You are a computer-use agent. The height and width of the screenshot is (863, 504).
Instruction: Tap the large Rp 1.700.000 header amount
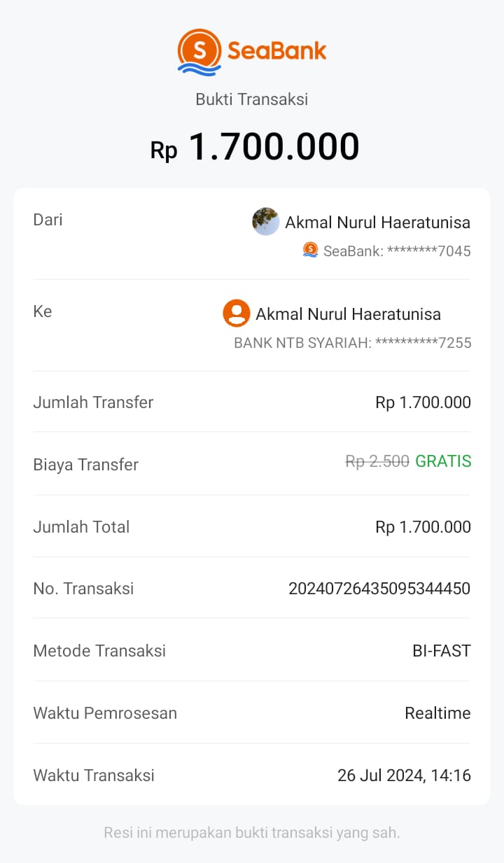(255, 147)
